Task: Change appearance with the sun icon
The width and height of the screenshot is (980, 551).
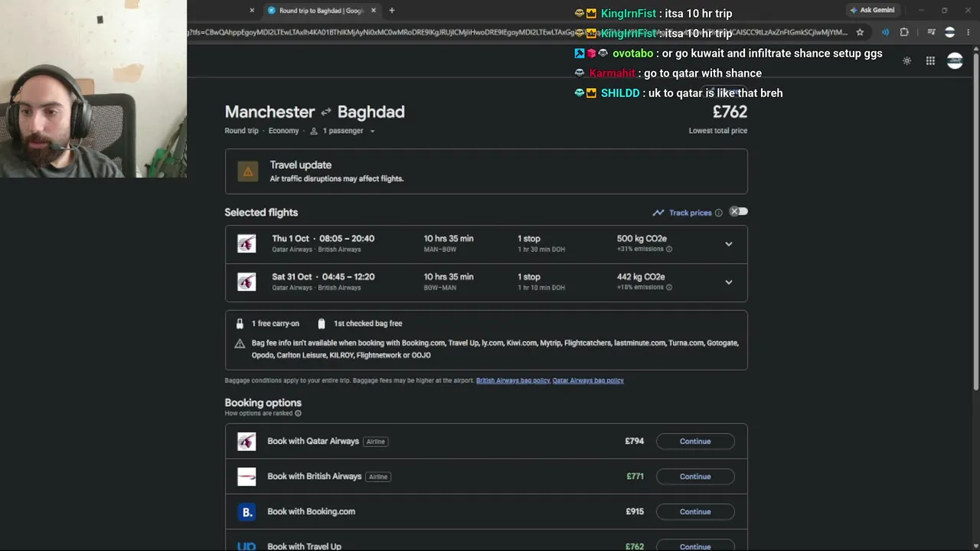Action: (x=906, y=61)
